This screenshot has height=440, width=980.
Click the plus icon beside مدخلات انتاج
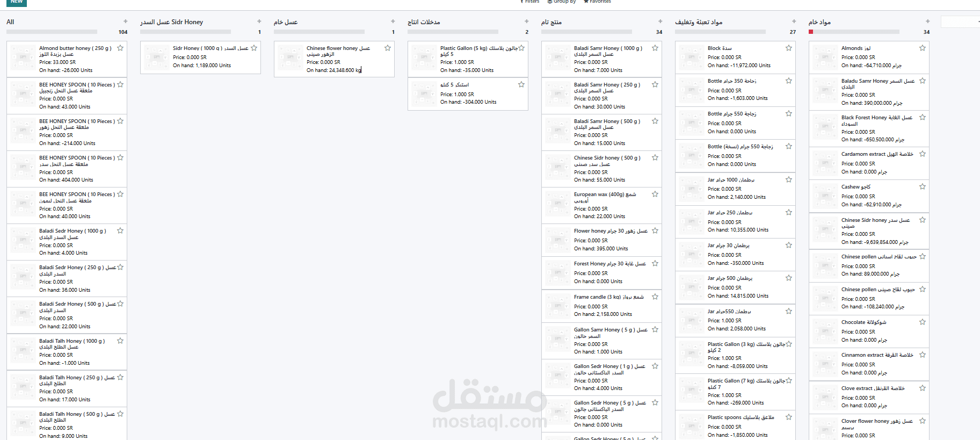pos(527,21)
